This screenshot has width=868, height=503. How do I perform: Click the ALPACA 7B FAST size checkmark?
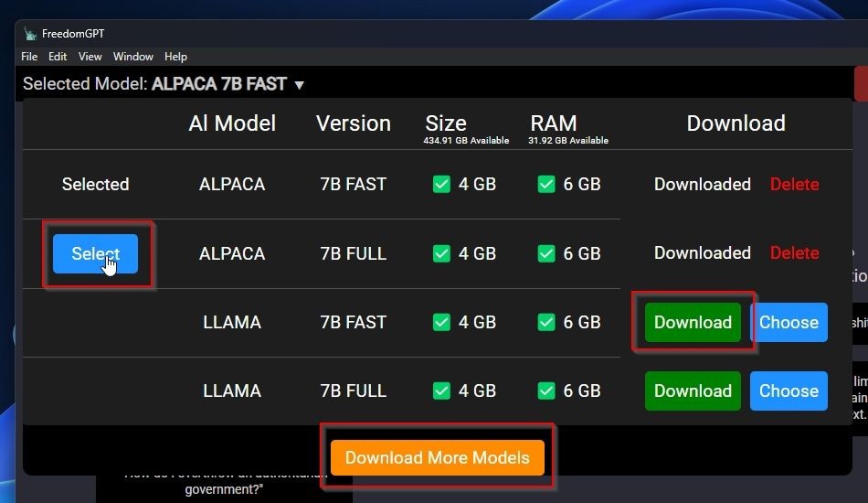point(441,184)
